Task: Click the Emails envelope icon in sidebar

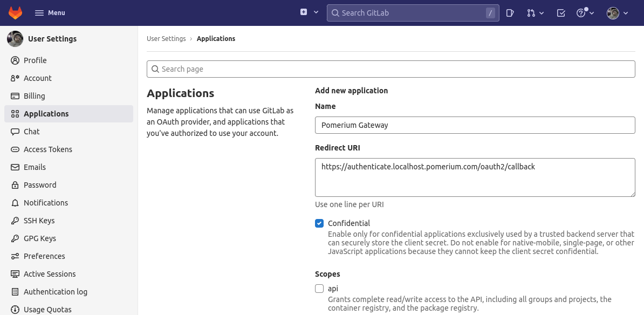Action: coord(15,167)
